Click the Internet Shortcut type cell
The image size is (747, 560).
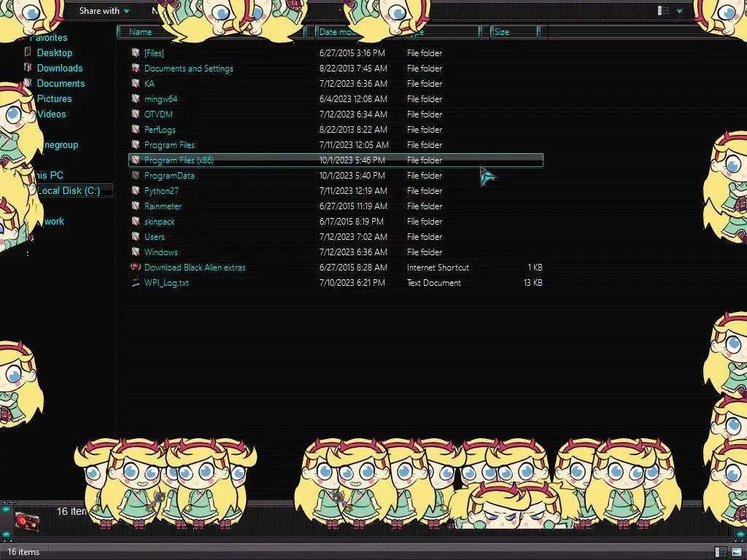coord(438,267)
